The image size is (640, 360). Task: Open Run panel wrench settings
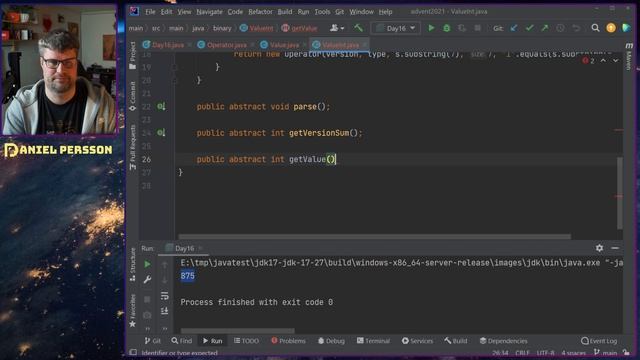147,280
